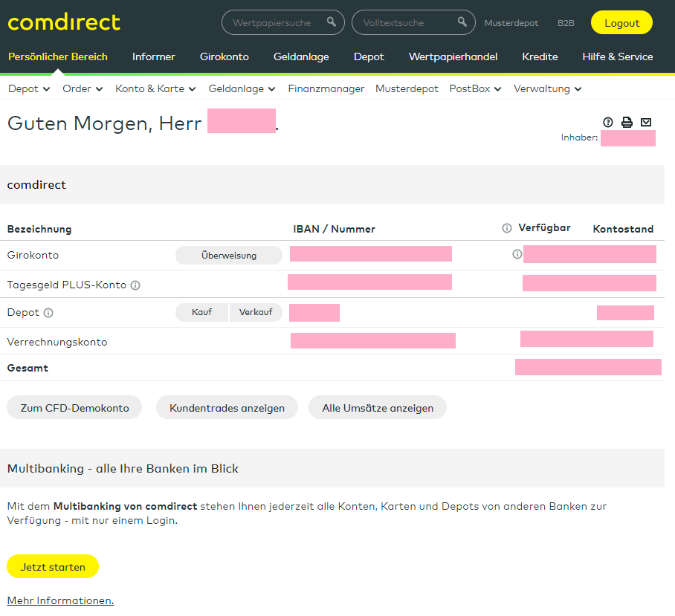Open the Verwaltung dropdown menu

[547, 89]
